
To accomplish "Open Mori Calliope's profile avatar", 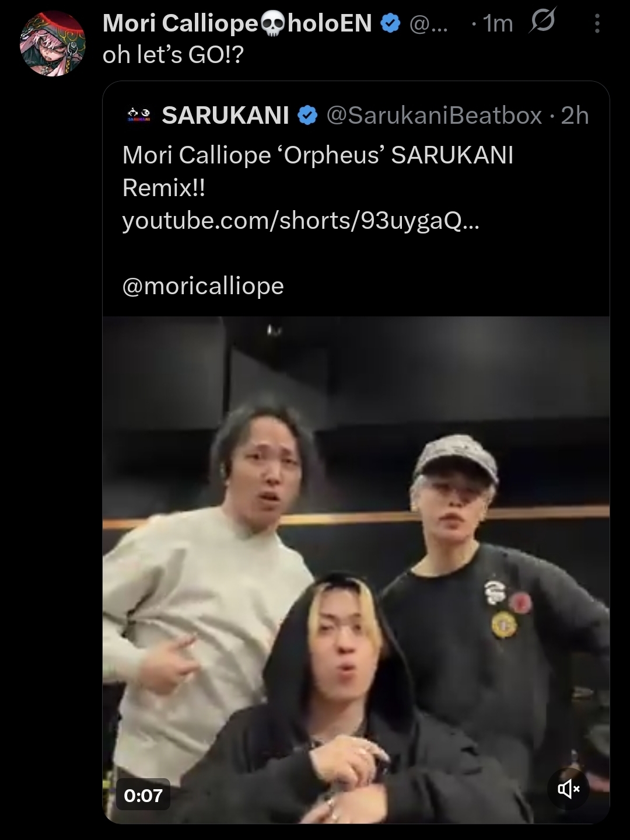I will 52,43.
